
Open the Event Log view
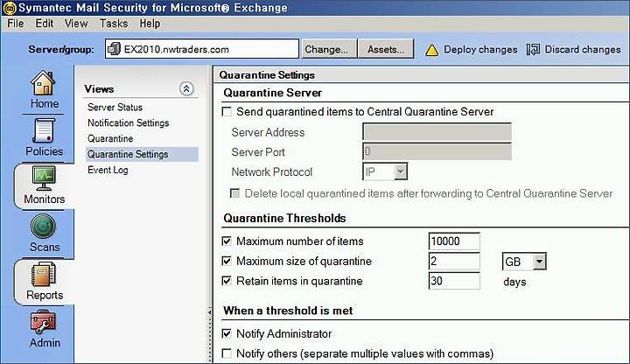(108, 170)
